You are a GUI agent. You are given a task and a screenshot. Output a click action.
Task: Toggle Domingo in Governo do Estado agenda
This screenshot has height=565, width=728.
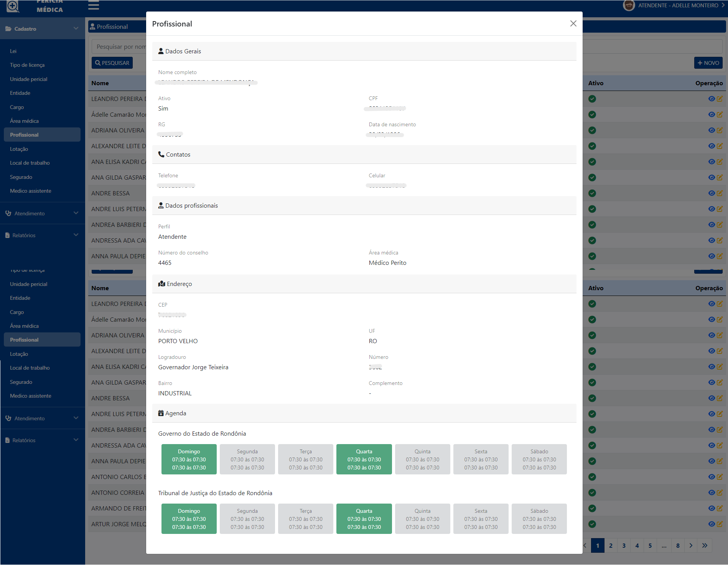(189, 459)
